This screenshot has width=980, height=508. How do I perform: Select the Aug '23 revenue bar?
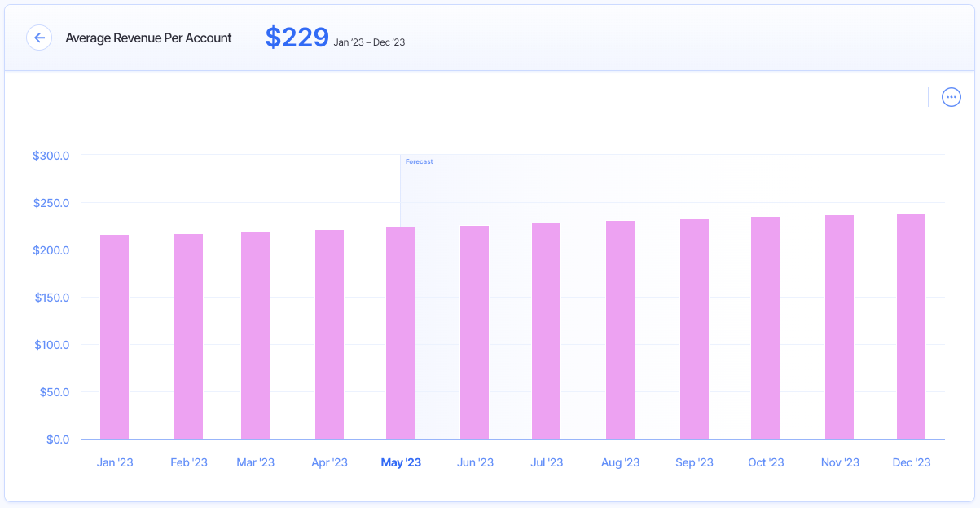pos(621,330)
